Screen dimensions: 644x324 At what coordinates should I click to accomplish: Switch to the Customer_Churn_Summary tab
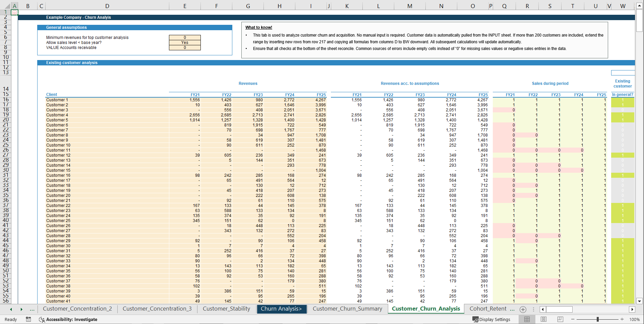tap(347, 309)
